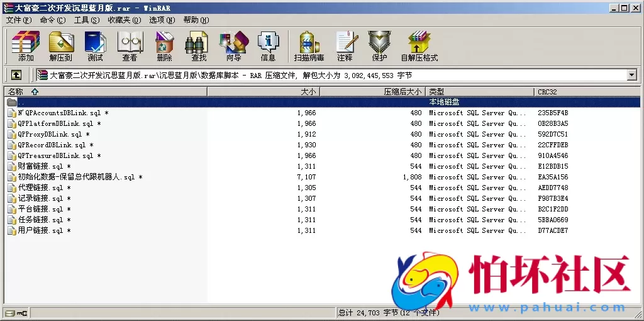The width and height of the screenshot is (644, 321).
Task: Go up one folder level arrow button
Action: pyautogui.click(x=16, y=75)
